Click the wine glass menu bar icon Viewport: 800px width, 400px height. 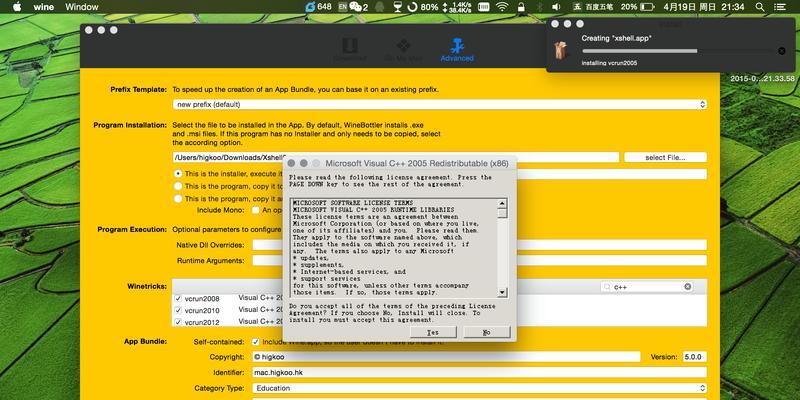click(x=398, y=7)
